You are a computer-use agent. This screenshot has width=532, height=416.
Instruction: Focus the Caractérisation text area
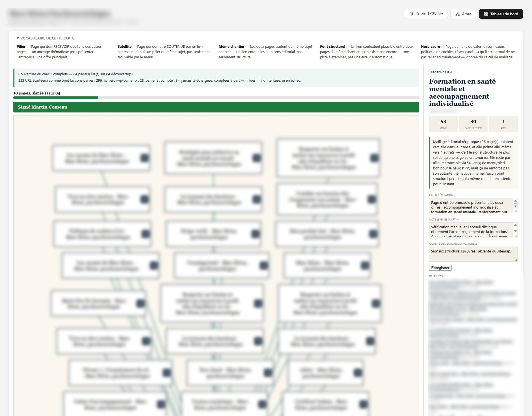click(473, 206)
